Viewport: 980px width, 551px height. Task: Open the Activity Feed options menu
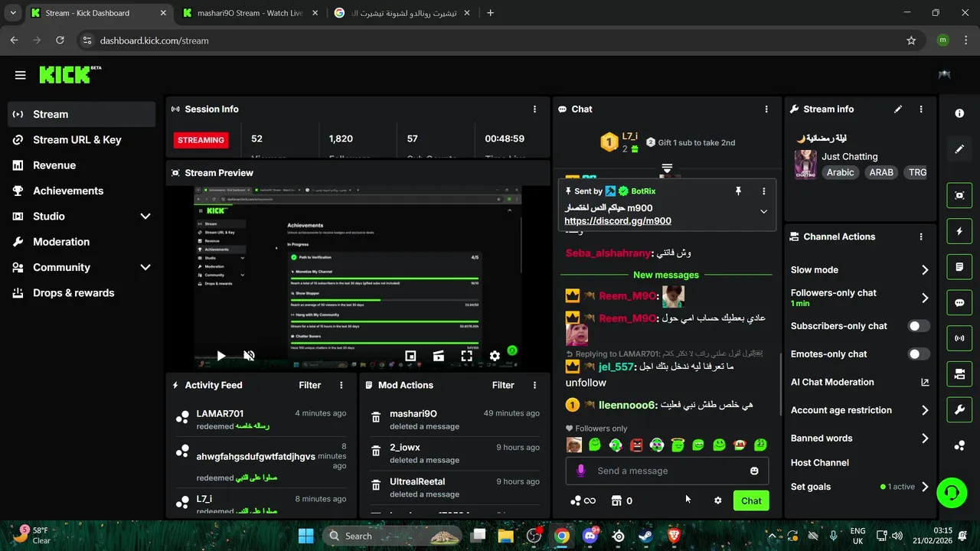click(341, 385)
